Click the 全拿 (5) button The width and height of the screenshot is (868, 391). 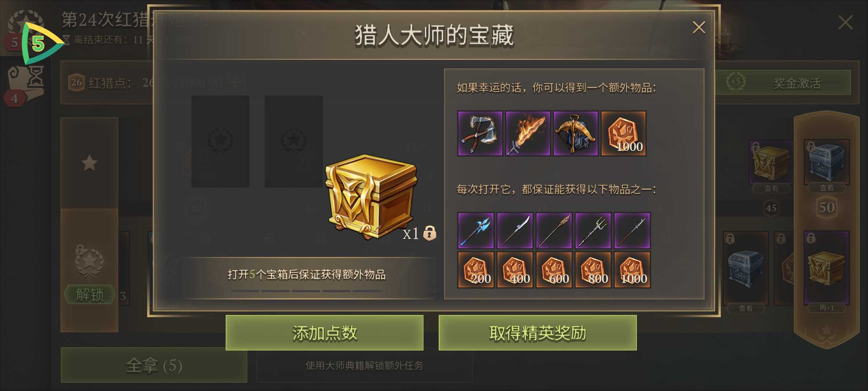pyautogui.click(x=154, y=365)
